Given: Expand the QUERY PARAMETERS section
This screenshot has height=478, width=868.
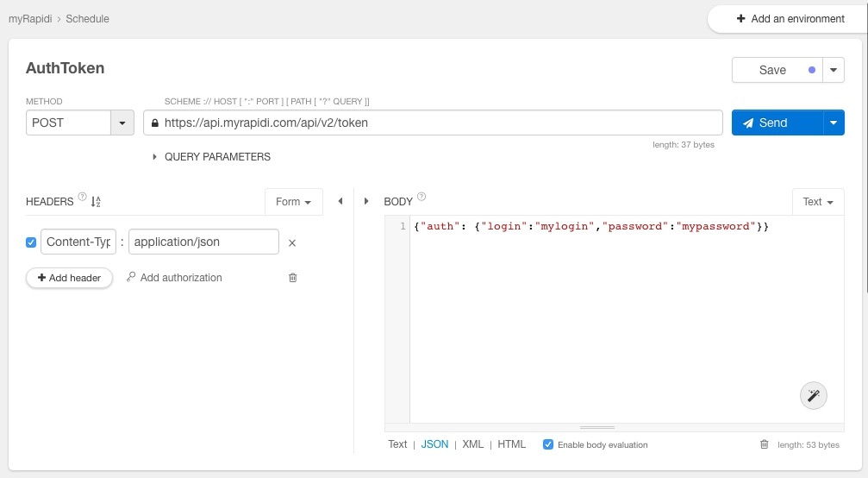Looking at the screenshot, I should [211, 157].
